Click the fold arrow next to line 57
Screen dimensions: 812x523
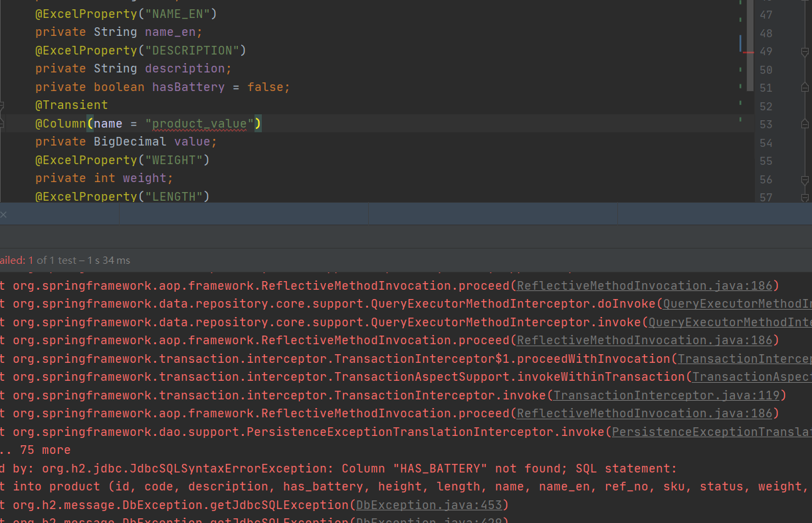(x=805, y=197)
